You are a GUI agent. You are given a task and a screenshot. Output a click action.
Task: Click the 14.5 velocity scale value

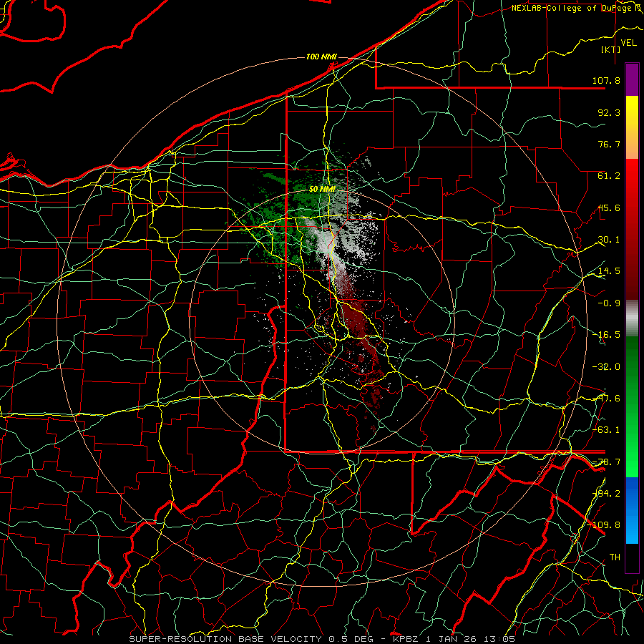coord(609,271)
